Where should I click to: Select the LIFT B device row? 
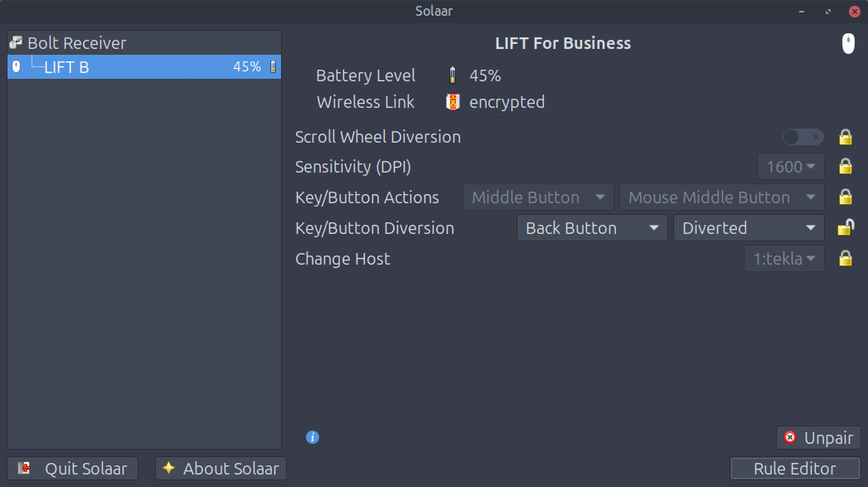(x=144, y=66)
